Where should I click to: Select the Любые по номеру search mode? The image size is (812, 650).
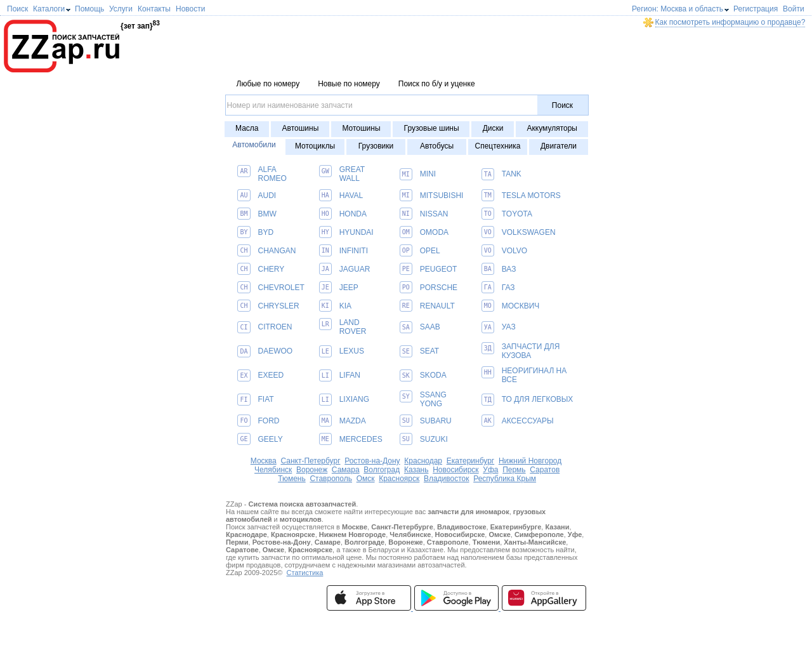click(268, 84)
